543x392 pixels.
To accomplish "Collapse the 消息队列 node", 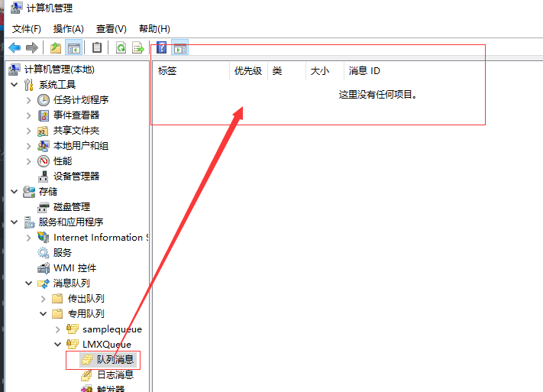I will click(29, 283).
